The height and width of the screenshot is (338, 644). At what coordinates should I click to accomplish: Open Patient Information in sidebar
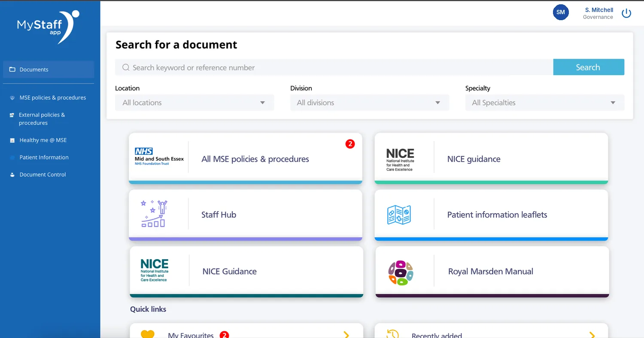49,157
